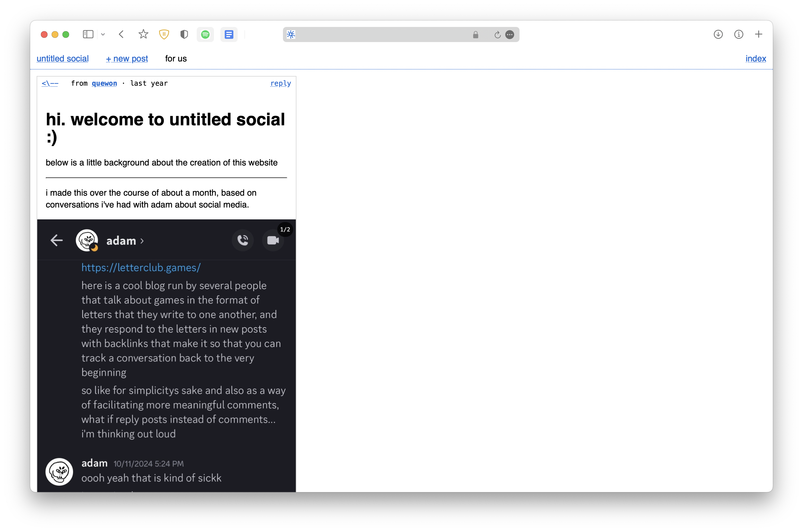Maximize the window with the green button
Image resolution: width=803 pixels, height=532 pixels.
[x=66, y=34]
